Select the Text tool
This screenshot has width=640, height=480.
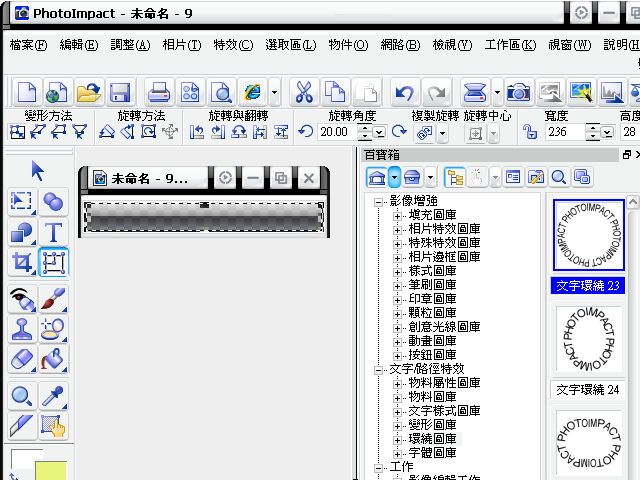coord(53,232)
